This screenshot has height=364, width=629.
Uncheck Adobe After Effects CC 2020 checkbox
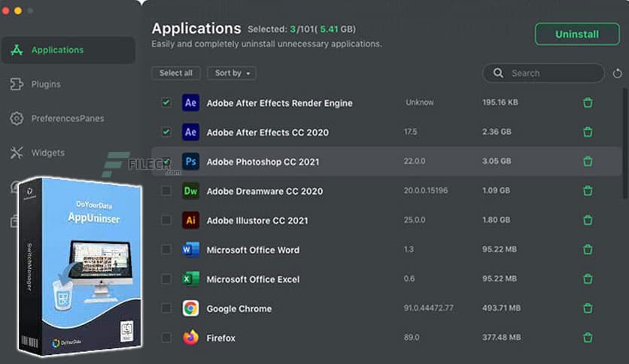pos(166,132)
